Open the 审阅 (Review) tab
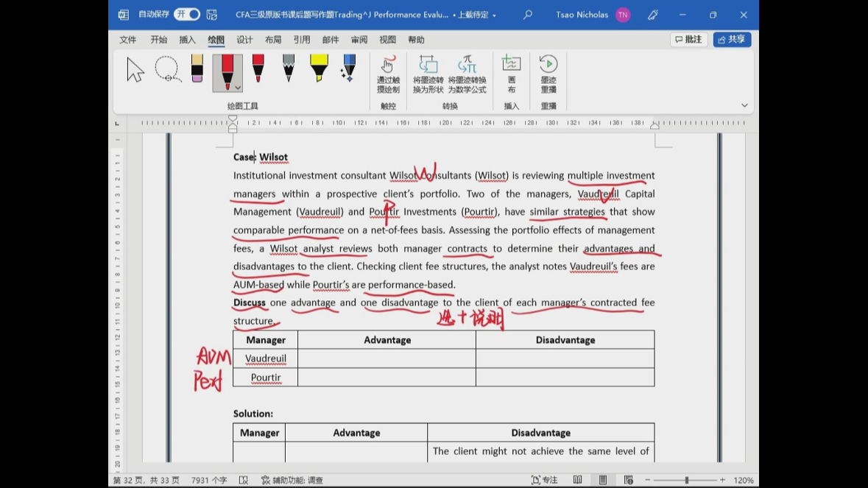This screenshot has height=488, width=868. click(359, 40)
